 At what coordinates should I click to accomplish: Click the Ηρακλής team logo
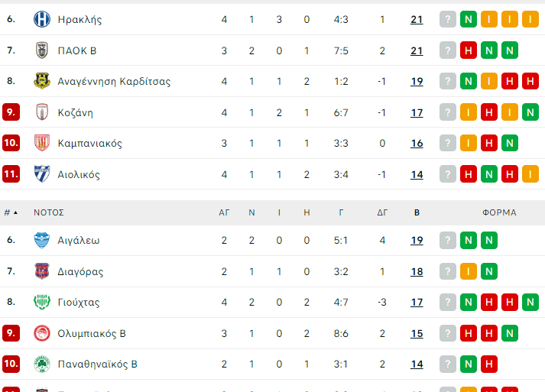pyautogui.click(x=42, y=20)
